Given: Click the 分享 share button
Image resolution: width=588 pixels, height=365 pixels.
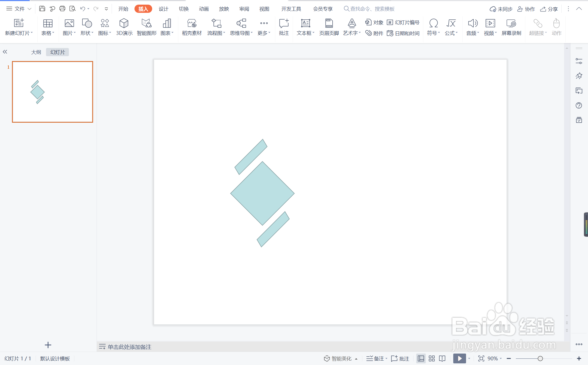Looking at the screenshot, I should tap(549, 9).
